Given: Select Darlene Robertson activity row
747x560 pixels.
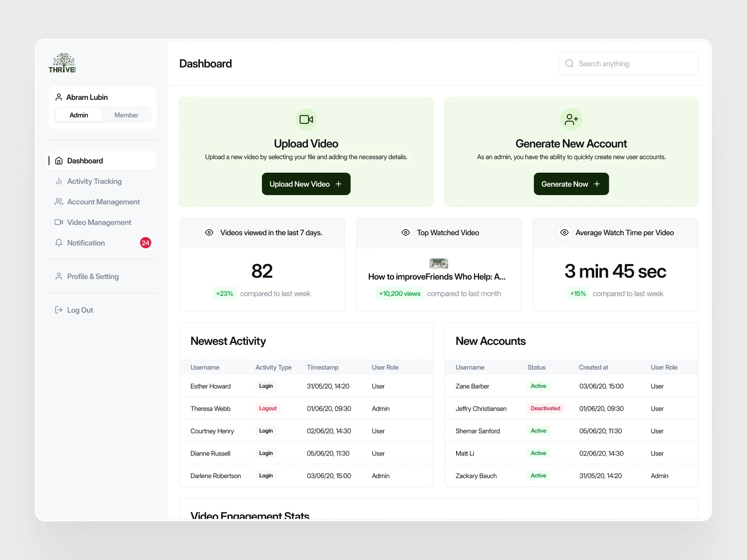Looking at the screenshot, I should pyautogui.click(x=306, y=476).
